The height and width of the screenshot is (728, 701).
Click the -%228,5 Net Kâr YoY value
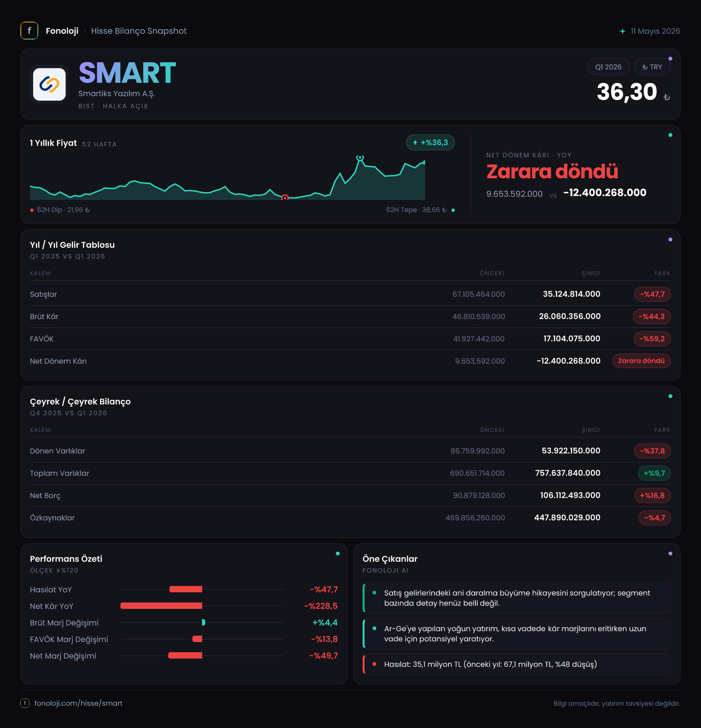click(321, 606)
